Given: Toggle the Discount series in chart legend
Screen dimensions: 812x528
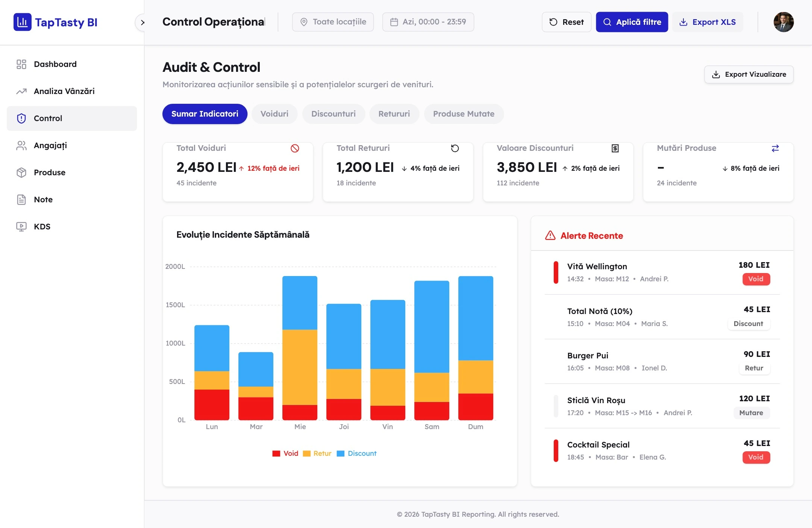Looking at the screenshot, I should click(x=356, y=454).
